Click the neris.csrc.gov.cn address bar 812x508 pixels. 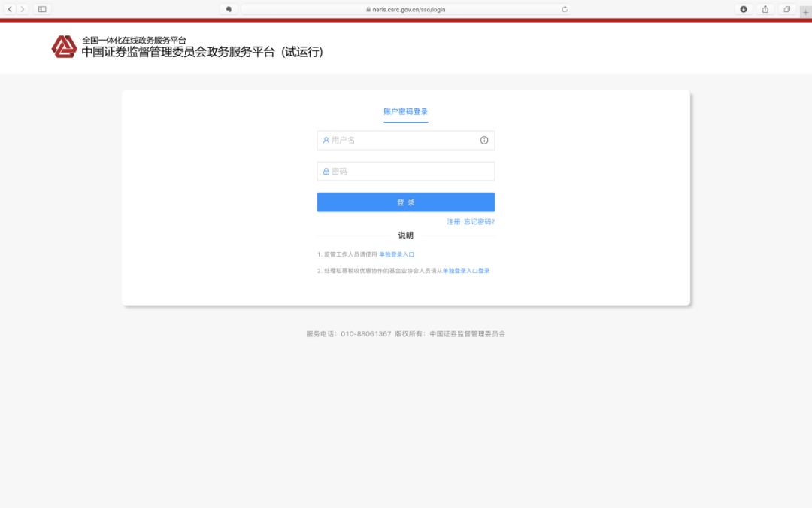click(405, 9)
